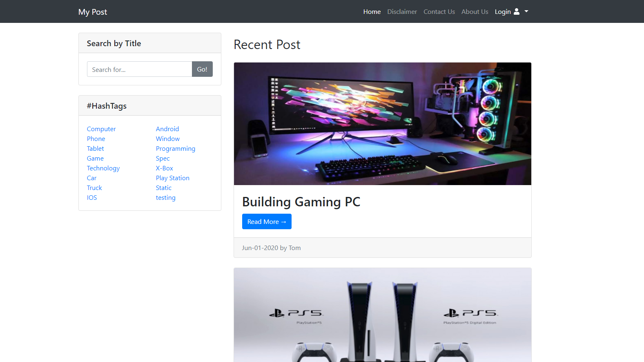Filter by the Window hashtag
This screenshot has height=362, width=644.
[168, 139]
